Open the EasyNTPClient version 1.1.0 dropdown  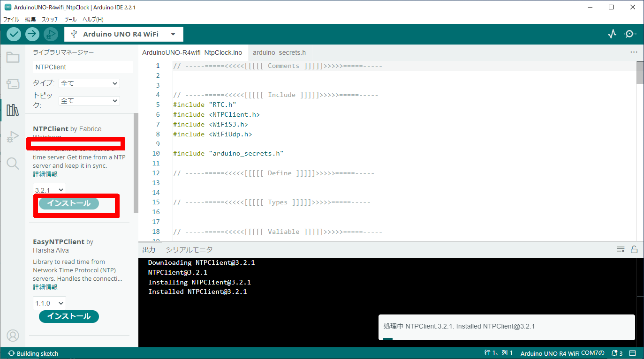pos(49,303)
